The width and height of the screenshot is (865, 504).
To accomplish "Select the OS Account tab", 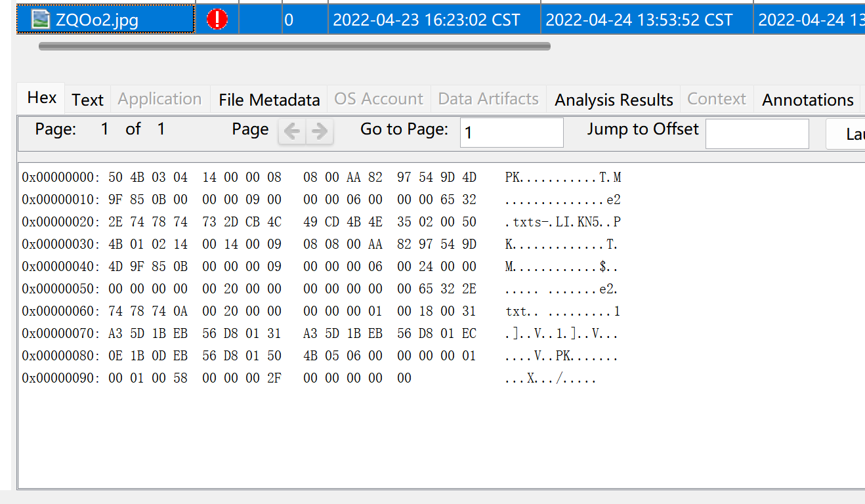I will point(379,99).
